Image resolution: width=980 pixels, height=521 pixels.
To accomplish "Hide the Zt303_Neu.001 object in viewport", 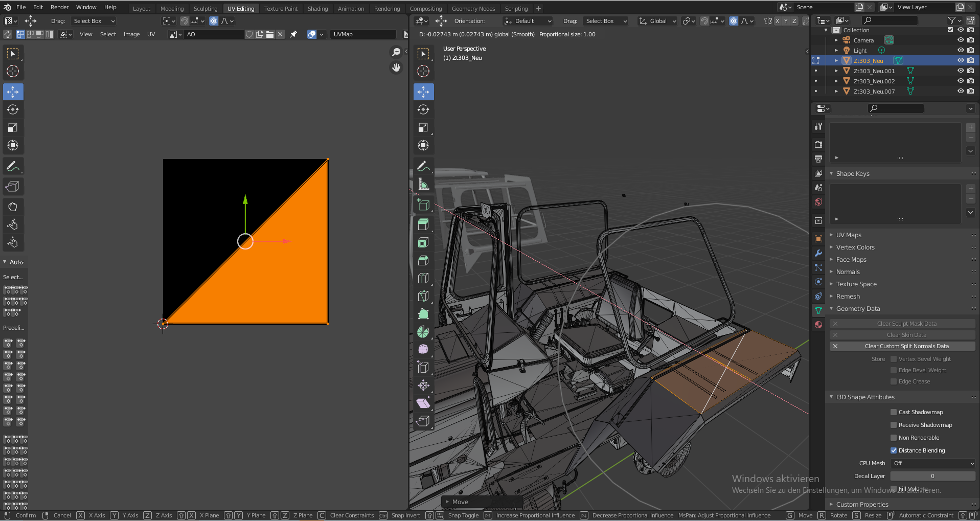I will [x=961, y=71].
